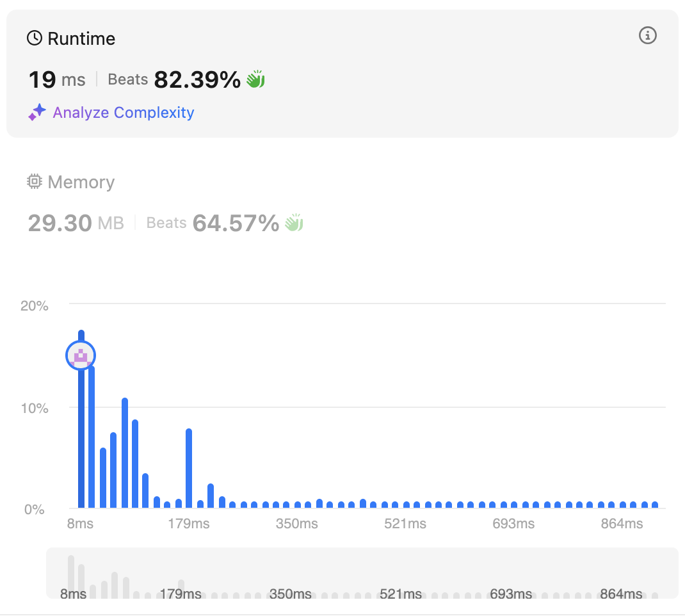Click the second-tallest bar beside the avatar marker
Viewport: 685px width, 616px height.
coord(92,435)
